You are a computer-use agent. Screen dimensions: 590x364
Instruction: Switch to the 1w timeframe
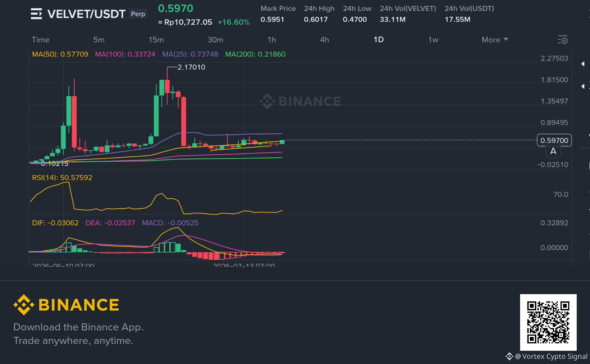pos(433,40)
